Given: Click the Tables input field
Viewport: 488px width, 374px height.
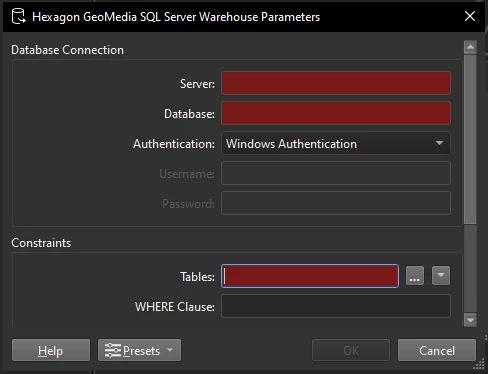Looking at the screenshot, I should coord(310,276).
